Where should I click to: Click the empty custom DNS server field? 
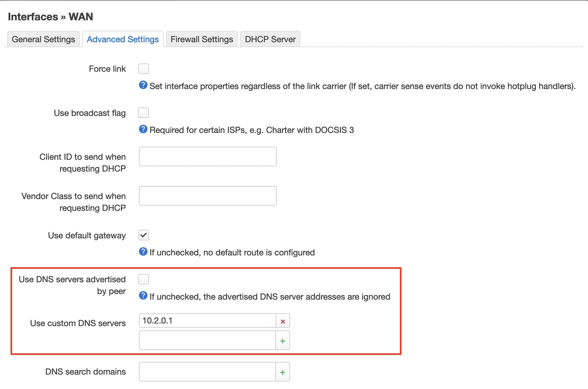(207, 341)
